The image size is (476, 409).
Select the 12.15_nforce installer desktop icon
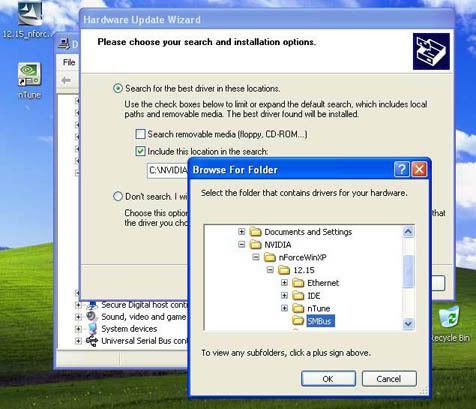coord(30,13)
